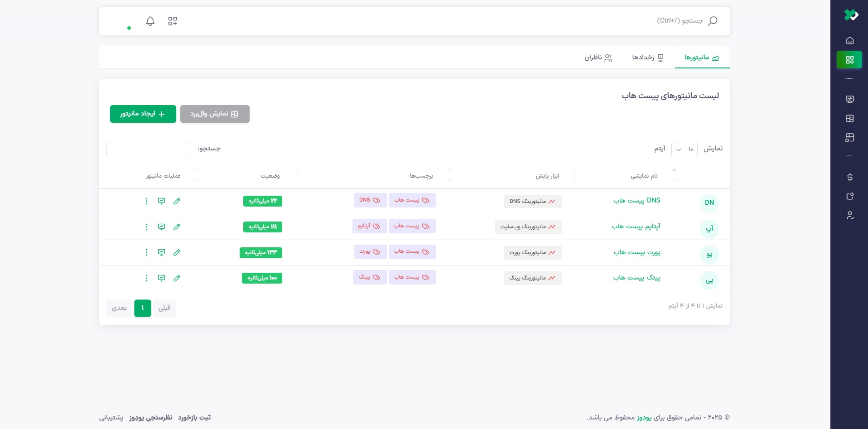Switch to the ناظران tab

[x=598, y=58]
